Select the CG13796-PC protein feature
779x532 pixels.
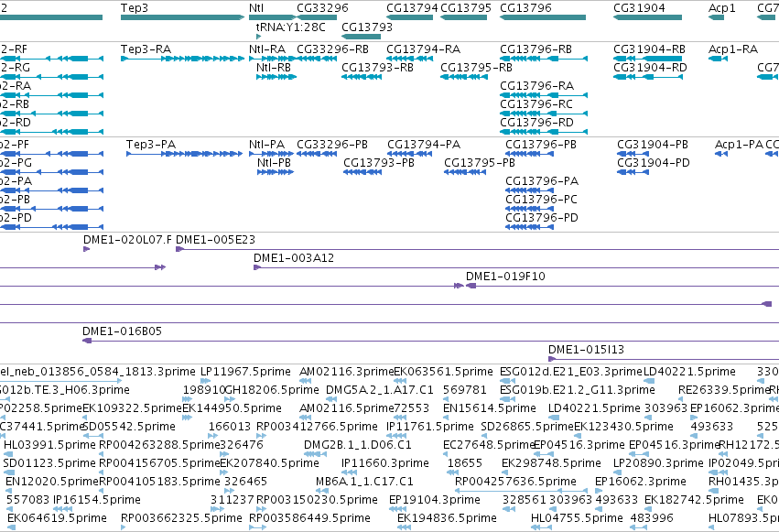coord(530,209)
